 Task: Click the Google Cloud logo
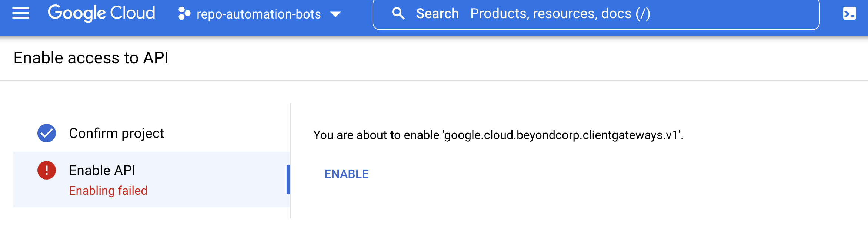click(101, 13)
